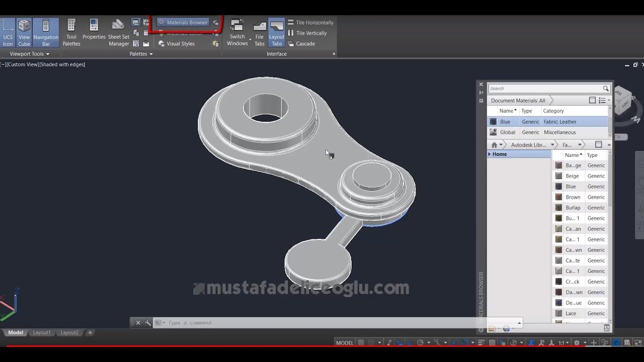Click the Burlap material swatch in library
The height and width of the screenshot is (362, 644).
[558, 208]
